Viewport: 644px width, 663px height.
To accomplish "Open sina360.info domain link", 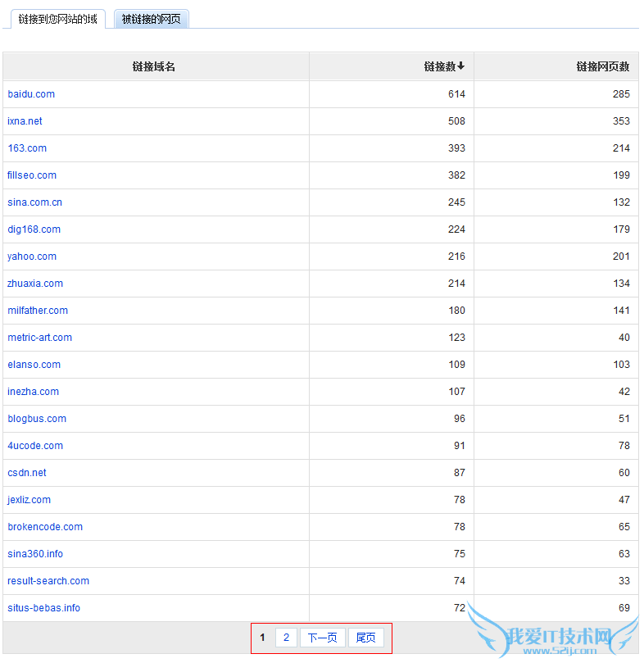I will coord(35,554).
